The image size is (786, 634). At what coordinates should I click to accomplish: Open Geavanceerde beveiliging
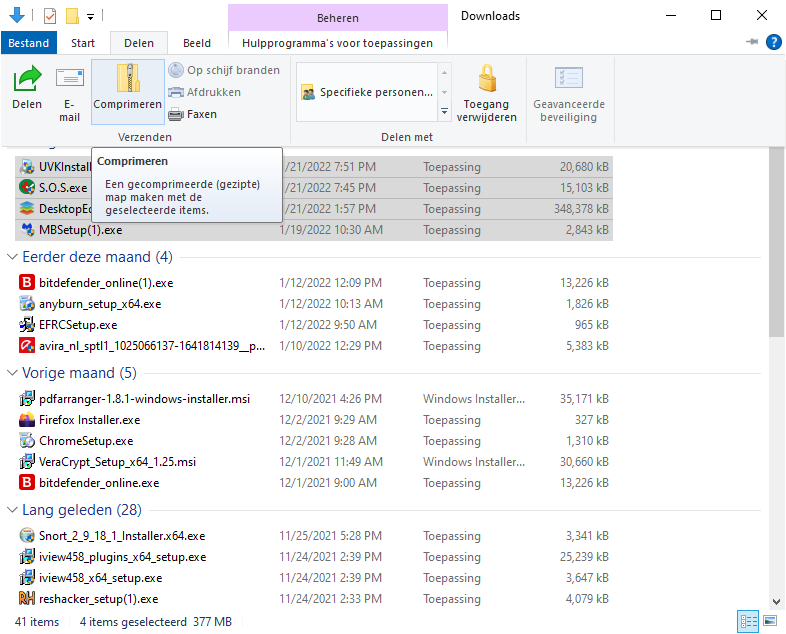(x=568, y=80)
